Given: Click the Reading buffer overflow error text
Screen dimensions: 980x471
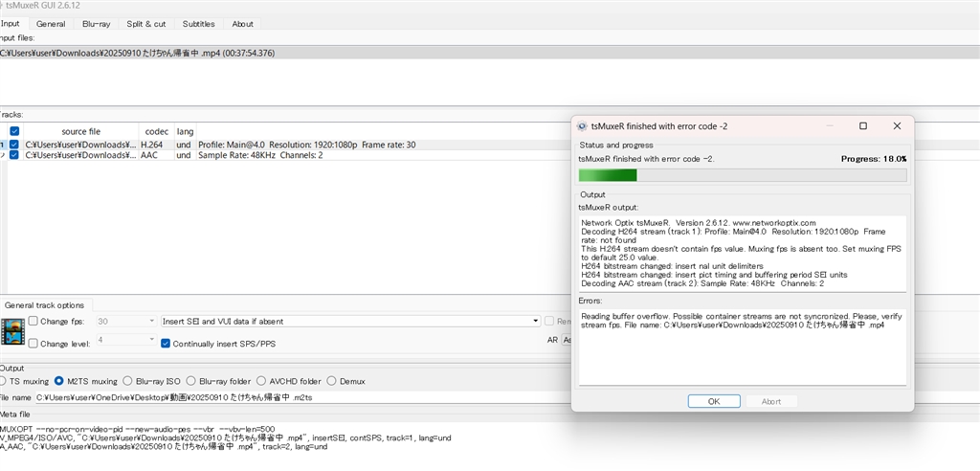Looking at the screenshot, I should [742, 321].
